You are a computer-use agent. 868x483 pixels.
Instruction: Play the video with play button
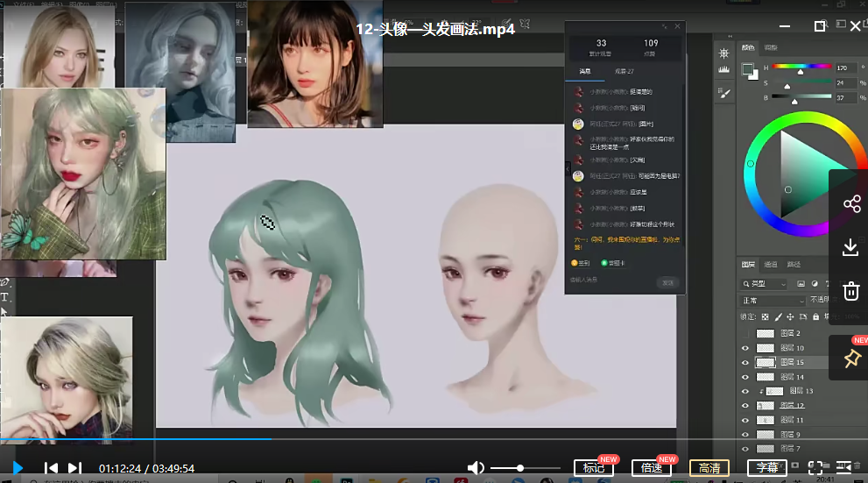tap(18, 468)
